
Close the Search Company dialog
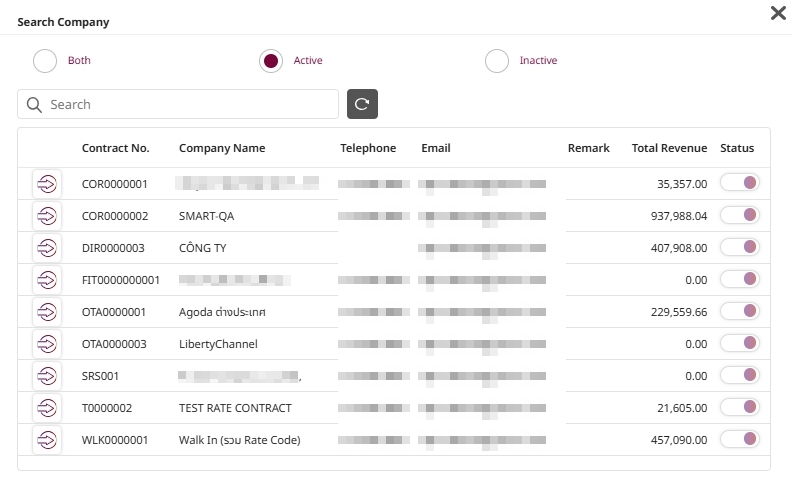(777, 13)
